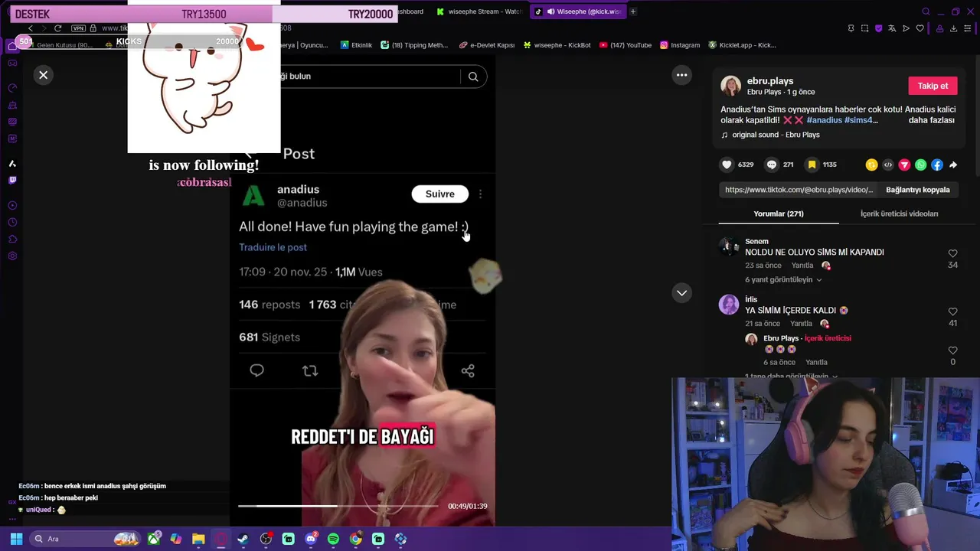
Task: Send to friends with the red arrow icon
Action: (904, 165)
